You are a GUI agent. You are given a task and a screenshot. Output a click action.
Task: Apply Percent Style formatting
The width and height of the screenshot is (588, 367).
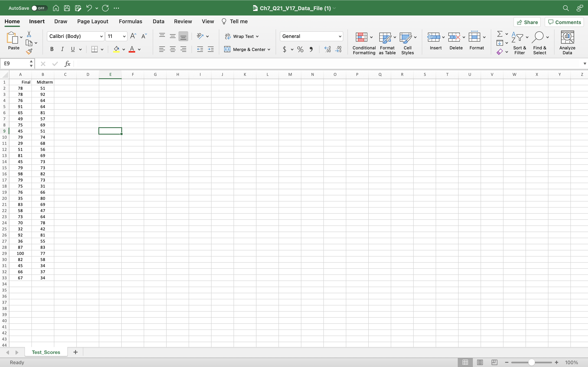coord(300,49)
